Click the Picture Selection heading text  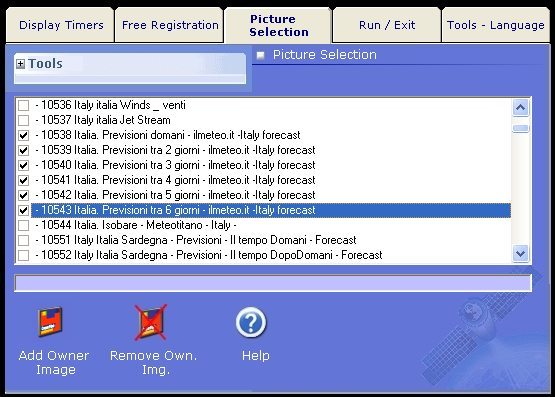325,55
